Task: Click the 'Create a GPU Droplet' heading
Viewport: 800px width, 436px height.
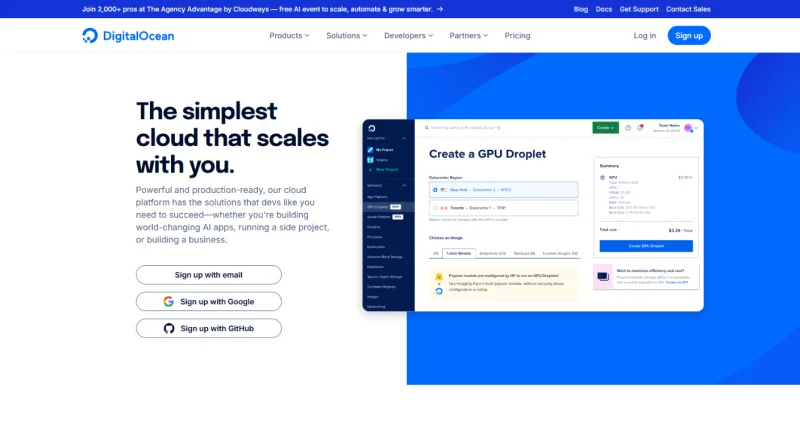Action: [x=487, y=154]
